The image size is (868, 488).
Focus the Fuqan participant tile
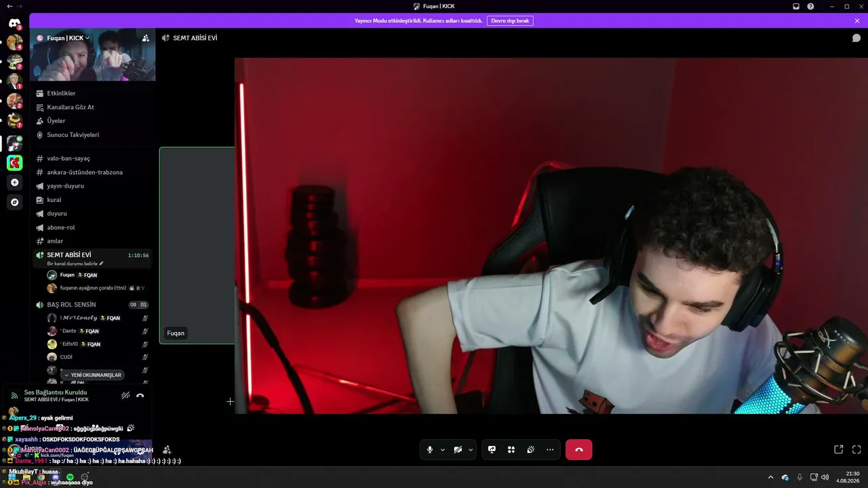(197, 245)
